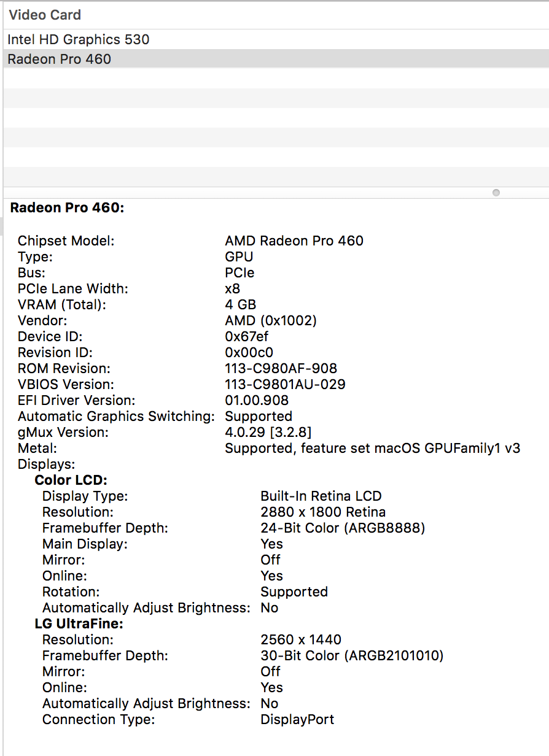Viewport: 549px width, 756px height.
Task: Click the ROM Revision label
Action: click(x=64, y=368)
